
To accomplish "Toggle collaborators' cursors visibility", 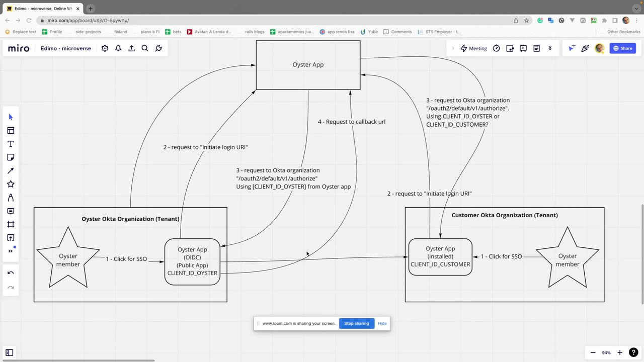I will click(572, 48).
